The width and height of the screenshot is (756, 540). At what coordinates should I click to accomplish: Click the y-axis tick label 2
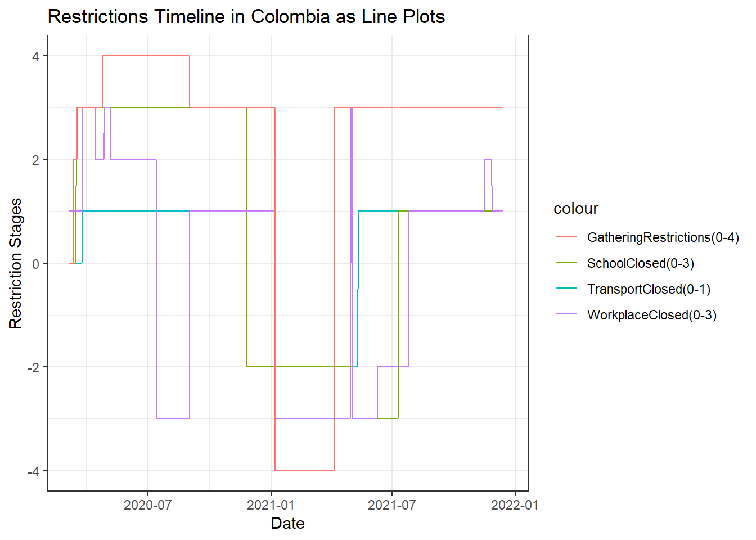(x=36, y=160)
